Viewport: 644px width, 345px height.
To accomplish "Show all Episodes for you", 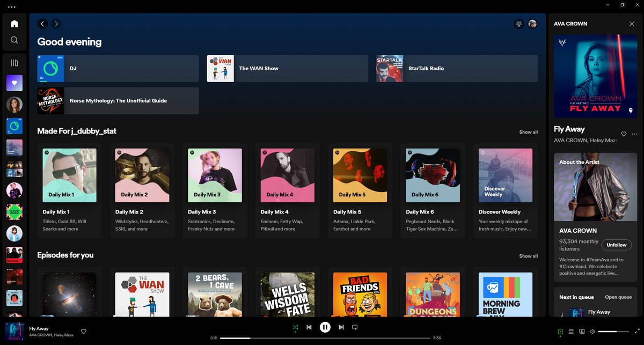I will 529,256.
